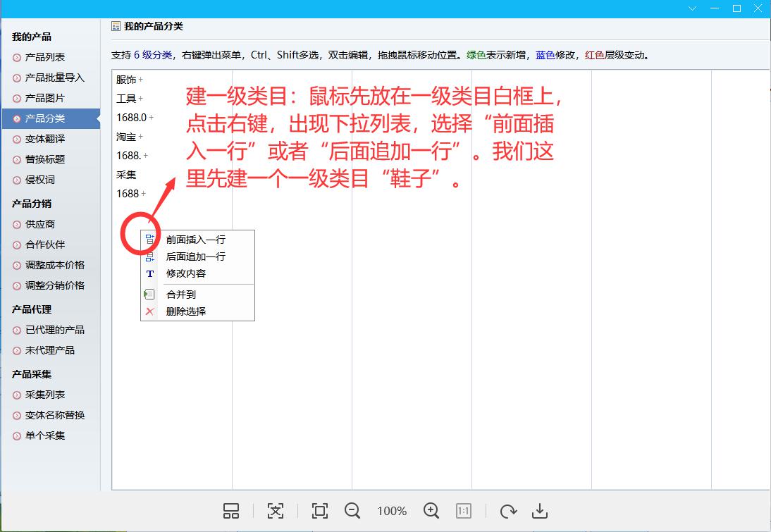771x532 pixels.
Task: Click the fullscreen icon in bottom toolbar
Action: tap(320, 511)
